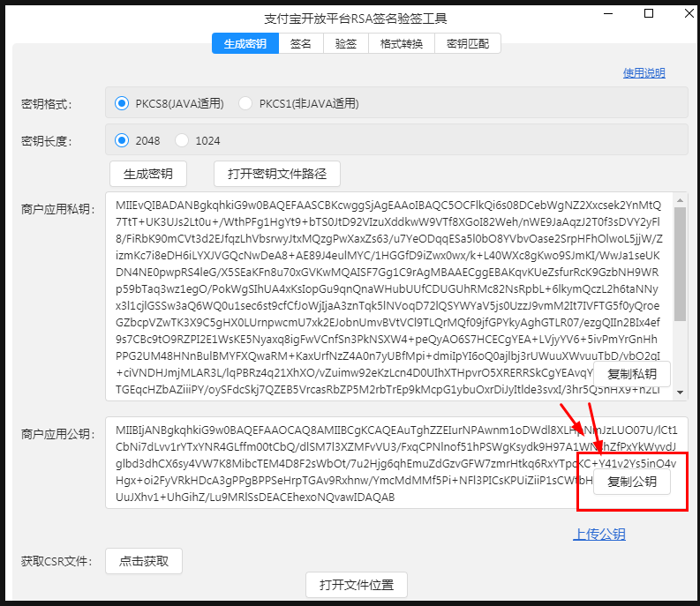Click the private key scrollbar thumb
Image resolution: width=700 pixels, height=606 pixels.
point(680,264)
